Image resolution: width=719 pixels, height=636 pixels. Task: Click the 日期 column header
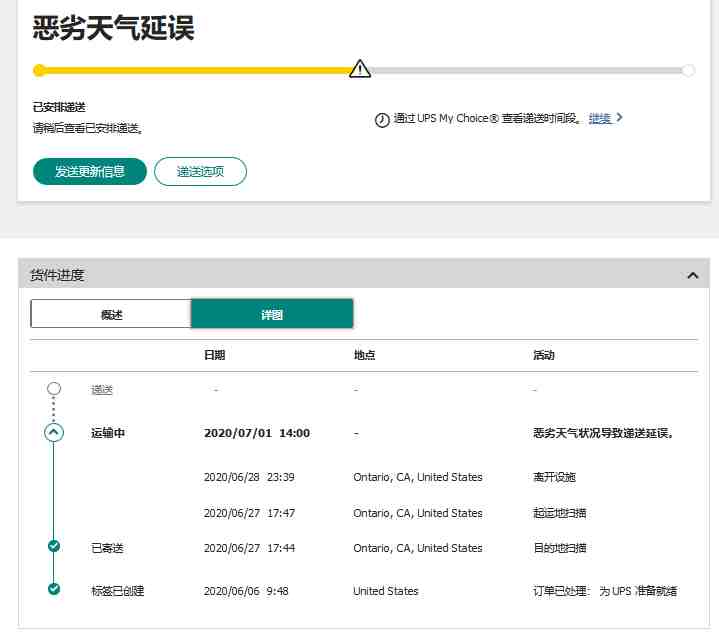click(215, 355)
